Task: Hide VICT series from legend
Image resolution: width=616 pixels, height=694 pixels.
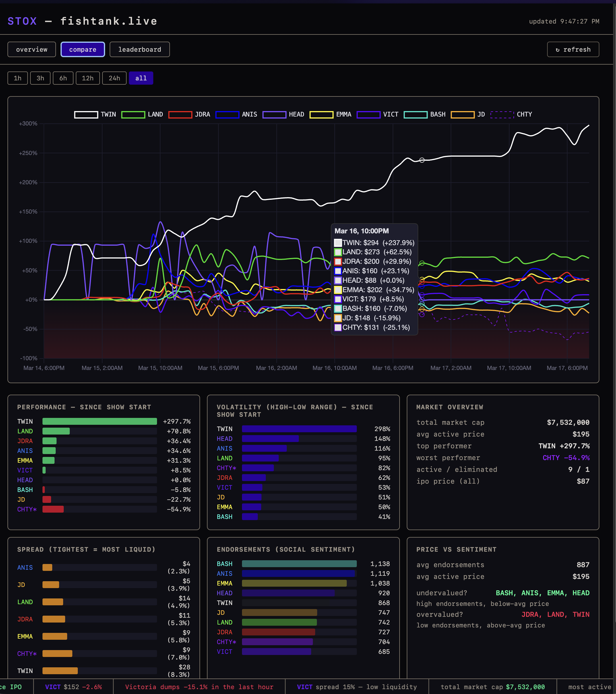Action: point(369,115)
